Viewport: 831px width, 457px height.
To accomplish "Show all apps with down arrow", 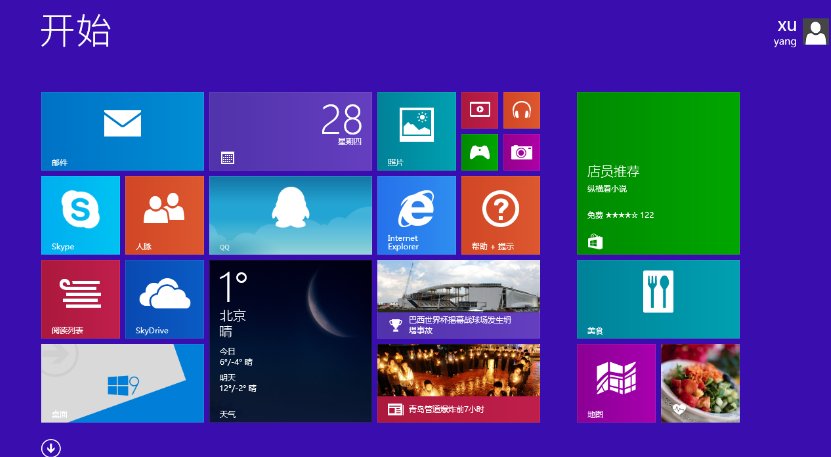I will [x=51, y=448].
